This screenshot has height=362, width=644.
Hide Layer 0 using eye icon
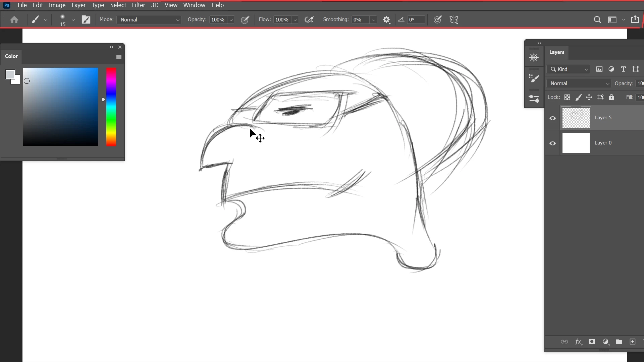553,143
